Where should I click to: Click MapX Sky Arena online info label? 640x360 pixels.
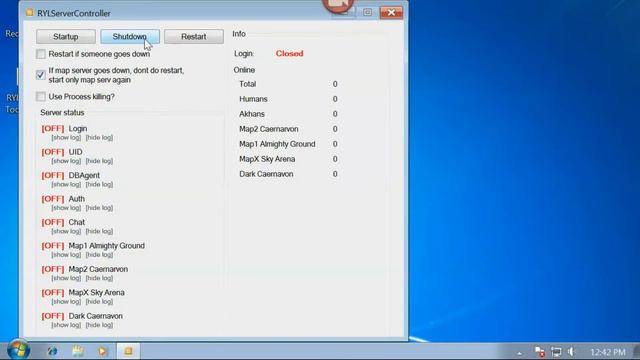click(x=267, y=159)
